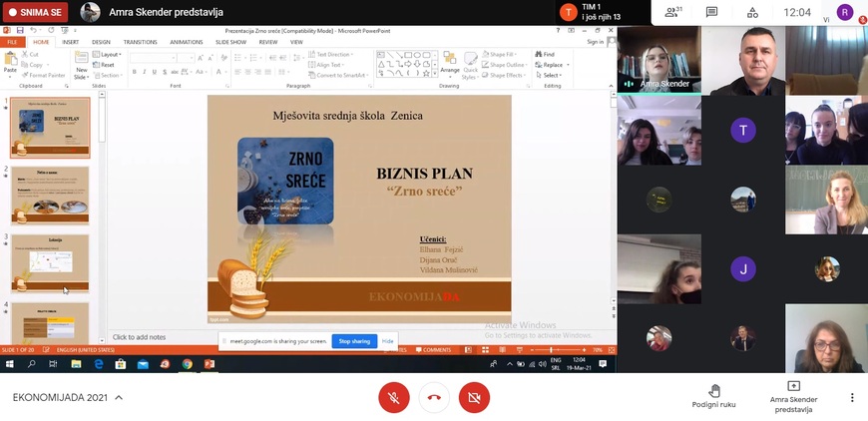
Task: Click Amra Skender predstavlja presentation button
Action: pyautogui.click(x=793, y=397)
